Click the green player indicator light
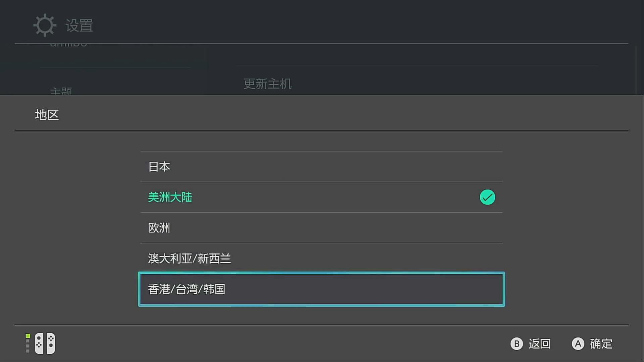 pyautogui.click(x=28, y=336)
